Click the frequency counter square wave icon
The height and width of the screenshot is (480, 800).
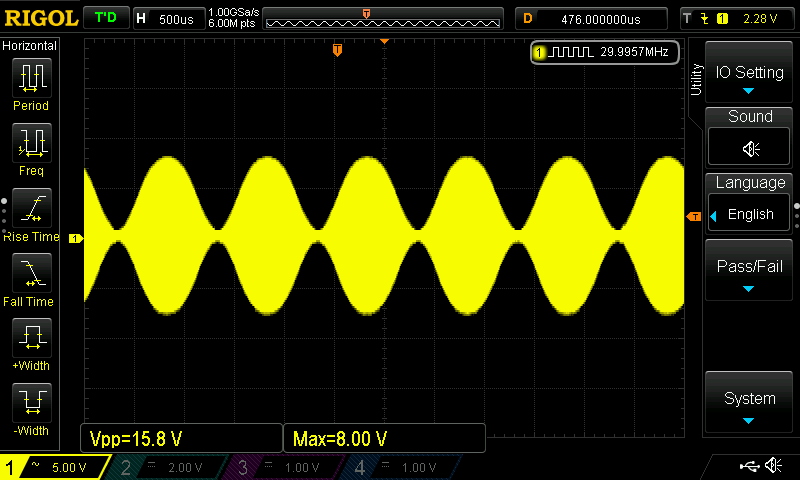[x=571, y=52]
